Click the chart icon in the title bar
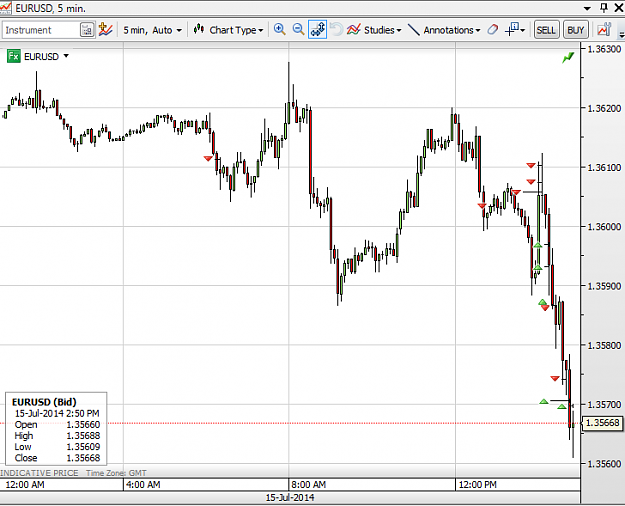 pos(6,8)
